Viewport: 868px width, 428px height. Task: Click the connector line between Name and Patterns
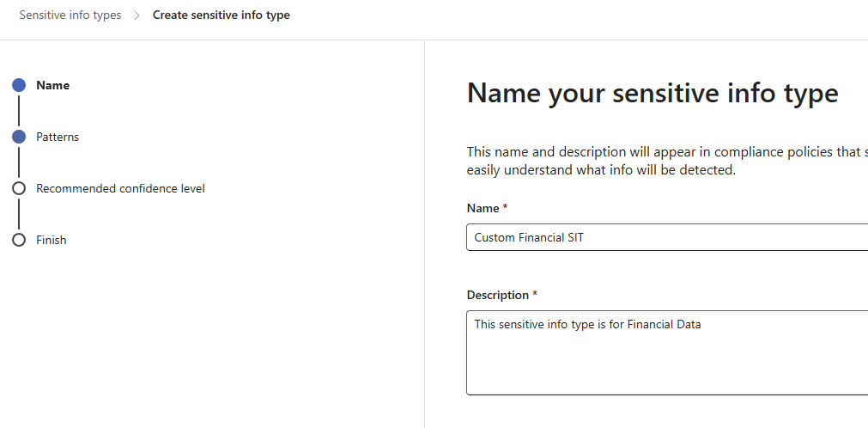[19, 111]
